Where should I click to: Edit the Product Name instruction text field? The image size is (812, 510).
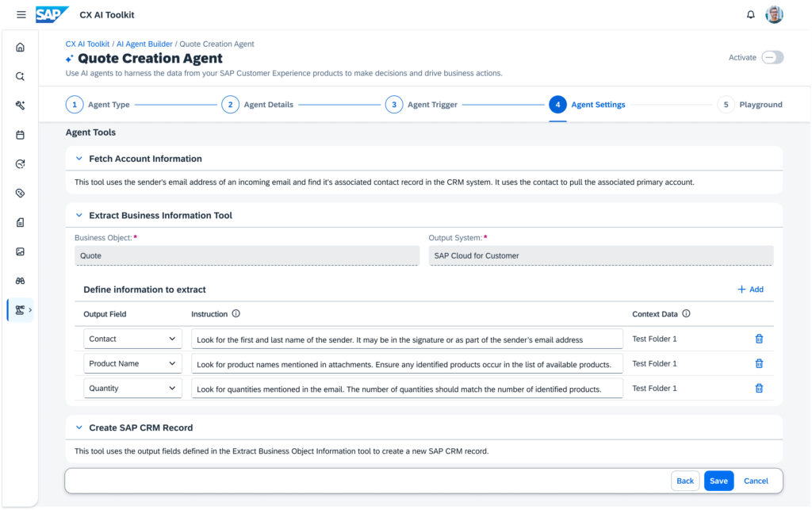[407, 364]
